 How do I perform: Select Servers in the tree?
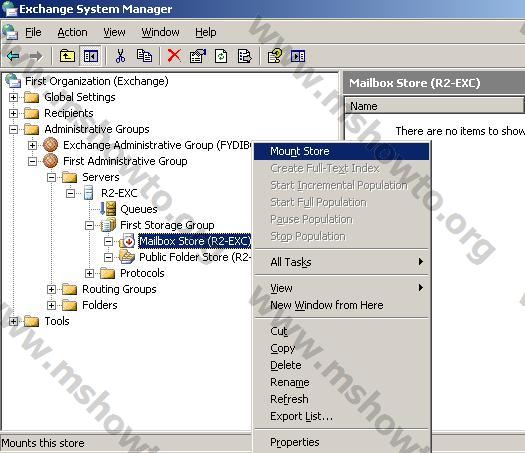point(101,177)
